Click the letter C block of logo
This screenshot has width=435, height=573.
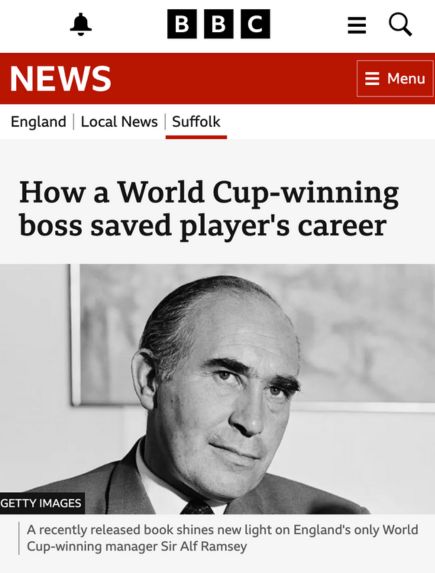click(256, 24)
